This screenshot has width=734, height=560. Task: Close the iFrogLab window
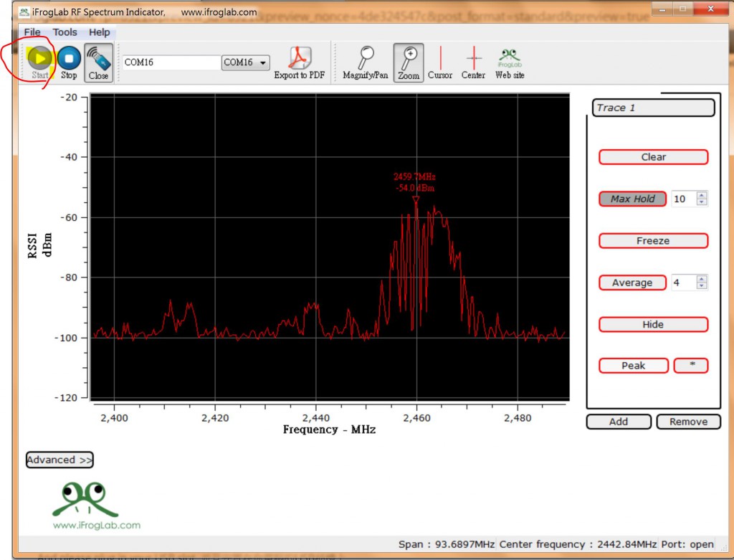click(710, 9)
